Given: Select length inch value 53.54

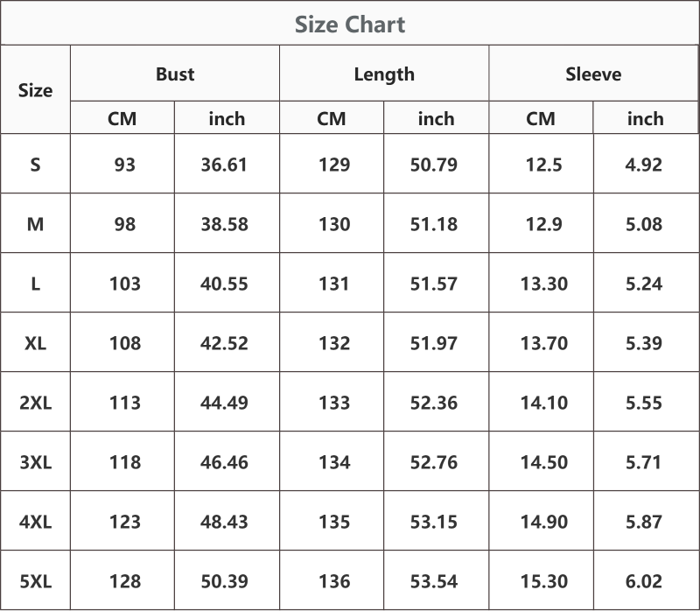Looking at the screenshot, I should click(434, 581).
